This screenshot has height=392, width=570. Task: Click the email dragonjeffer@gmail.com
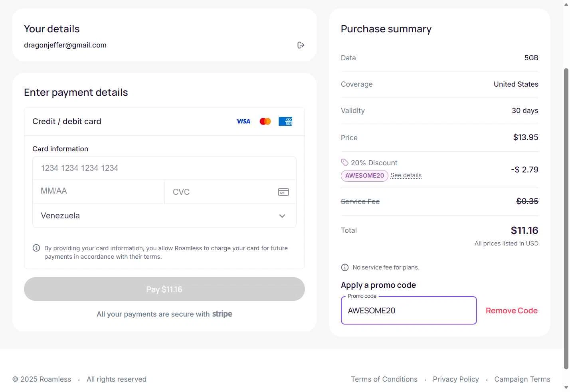[65, 45]
